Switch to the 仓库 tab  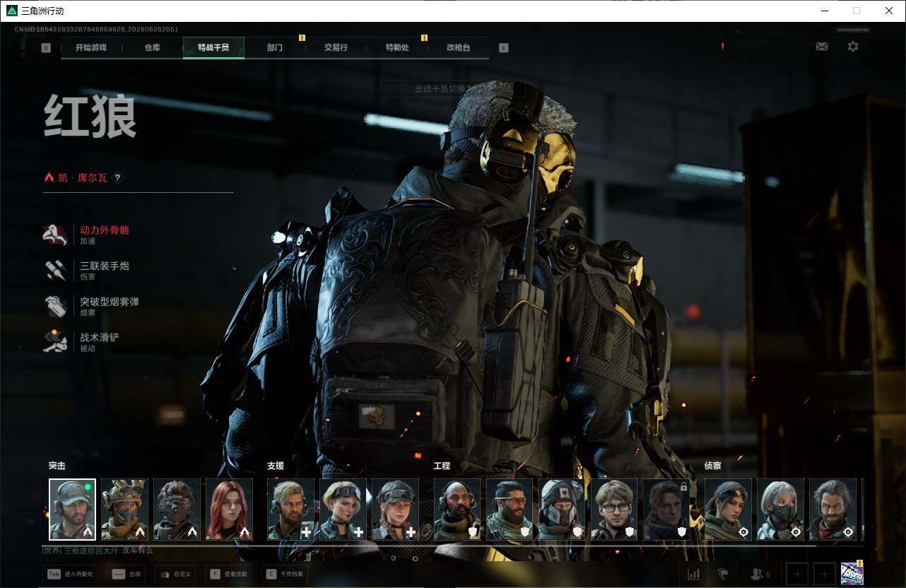pos(153,48)
